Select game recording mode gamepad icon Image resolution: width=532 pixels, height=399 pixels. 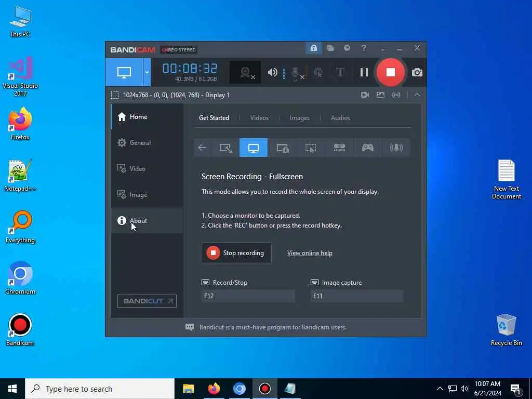368,148
